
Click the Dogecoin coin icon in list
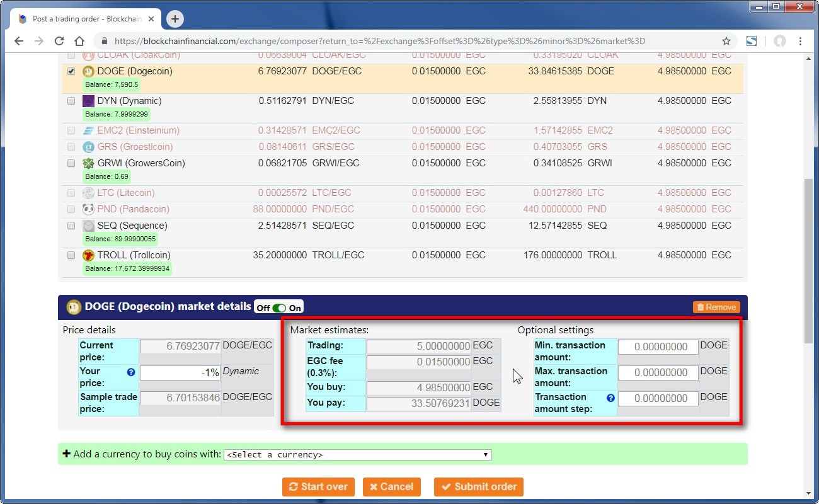click(x=89, y=71)
